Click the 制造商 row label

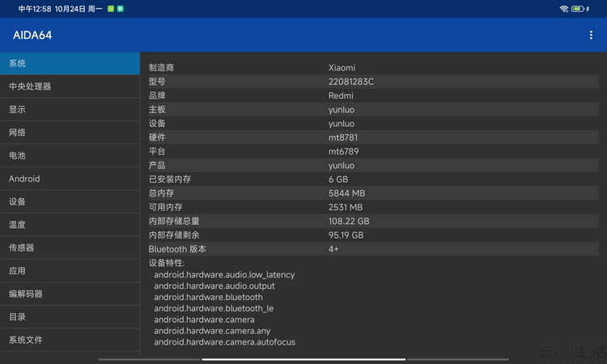pyautogui.click(x=161, y=68)
